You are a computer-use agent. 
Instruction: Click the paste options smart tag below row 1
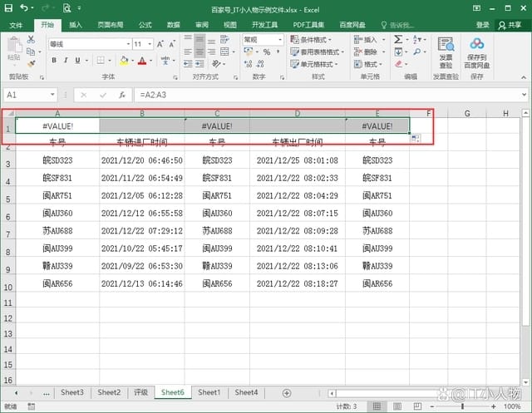pos(415,138)
